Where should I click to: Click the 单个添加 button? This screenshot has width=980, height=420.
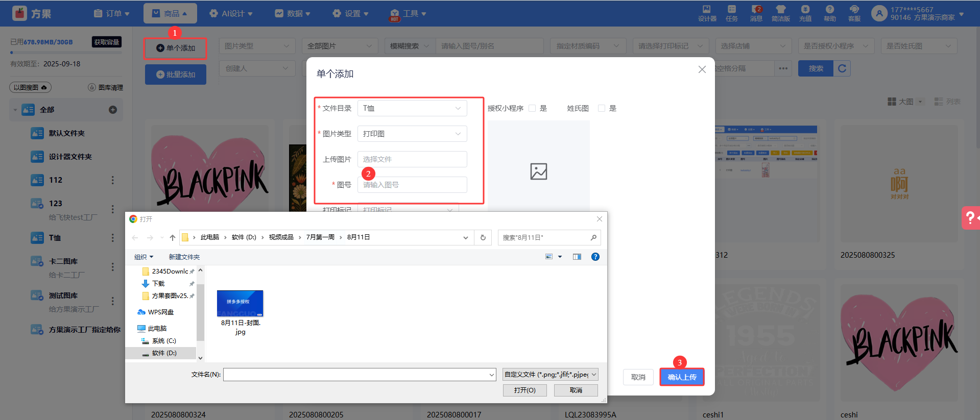(x=176, y=48)
